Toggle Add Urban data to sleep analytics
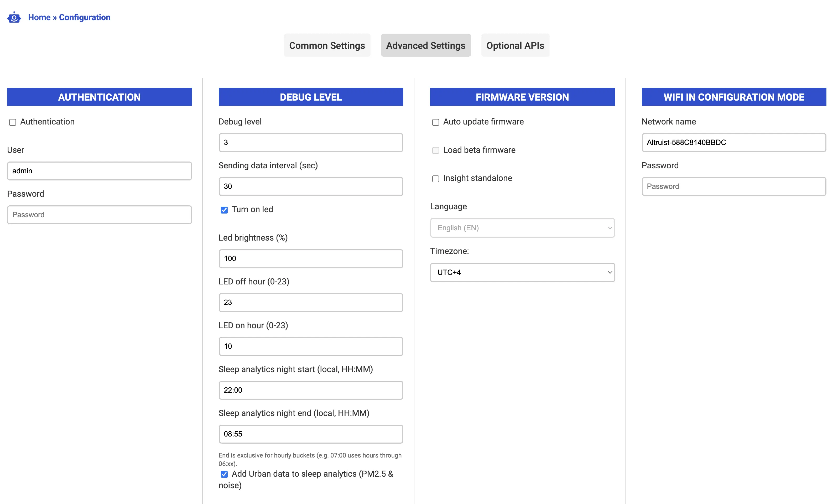833x504 pixels. pos(224,474)
